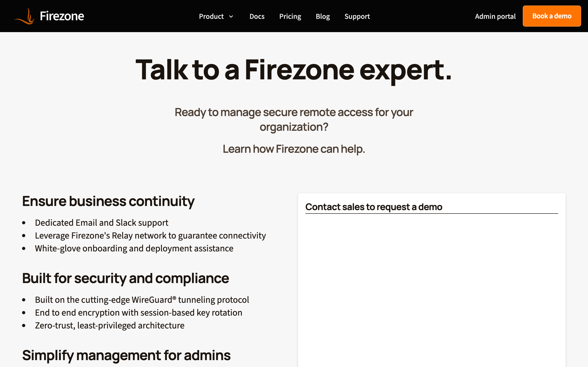Viewport: 588px width, 367px height.
Task: Click 'Built for security and compliance' heading
Action: pyautogui.click(x=125, y=278)
